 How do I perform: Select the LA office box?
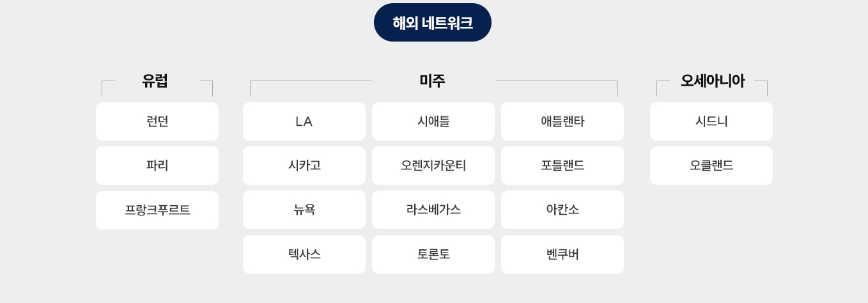tap(304, 121)
